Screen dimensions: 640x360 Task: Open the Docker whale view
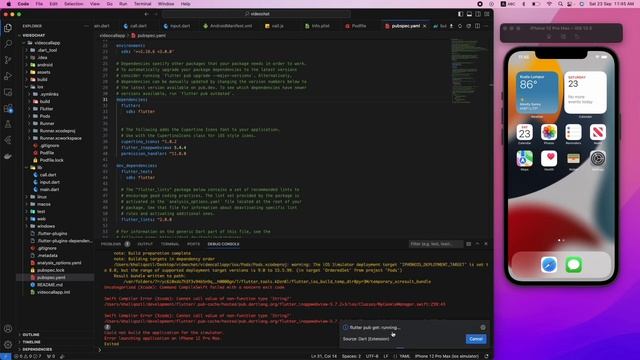[x=8, y=156]
